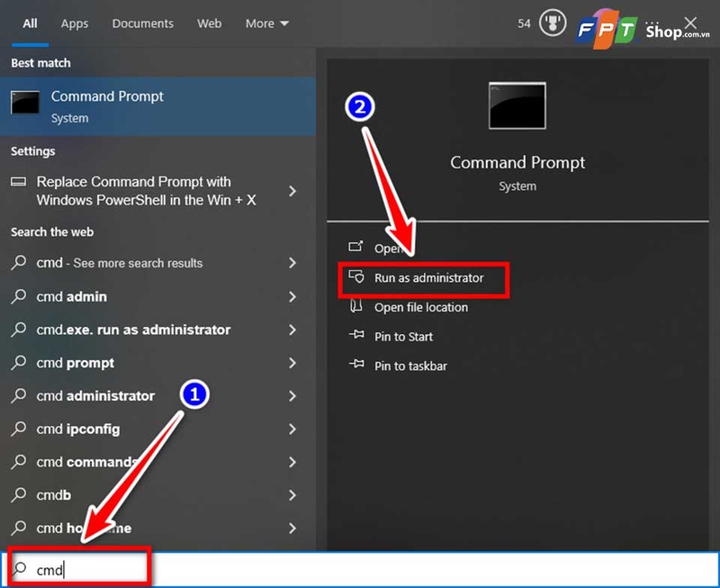This screenshot has width=720, height=588.
Task: Click search icon beside 'cmdb'
Action: (18, 494)
